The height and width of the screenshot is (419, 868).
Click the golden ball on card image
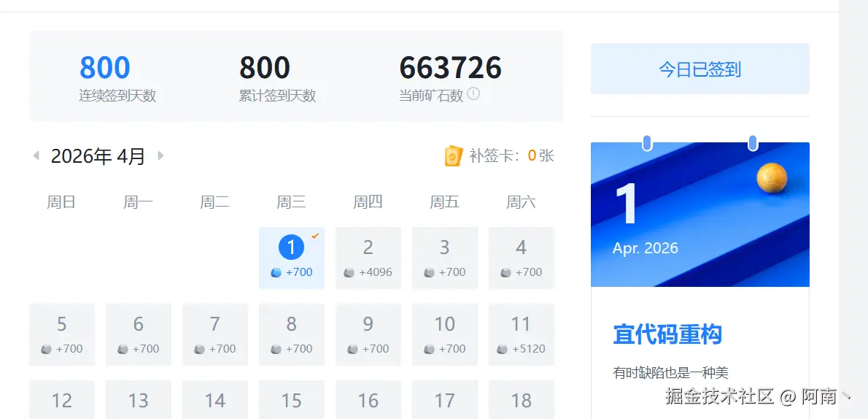772,178
